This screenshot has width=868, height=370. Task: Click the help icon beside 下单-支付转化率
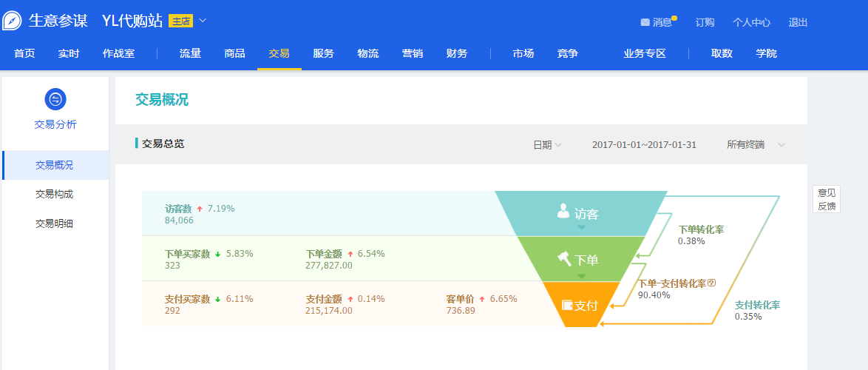(712, 283)
